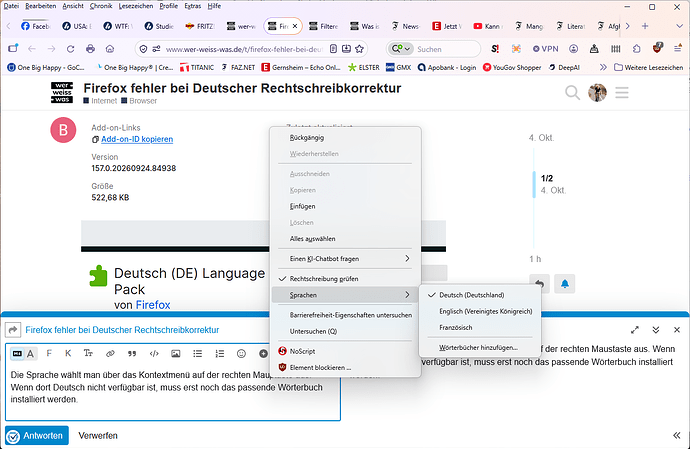Click double chevron at bottom right
Image resolution: width=690 pixels, height=449 pixels.
[677, 435]
